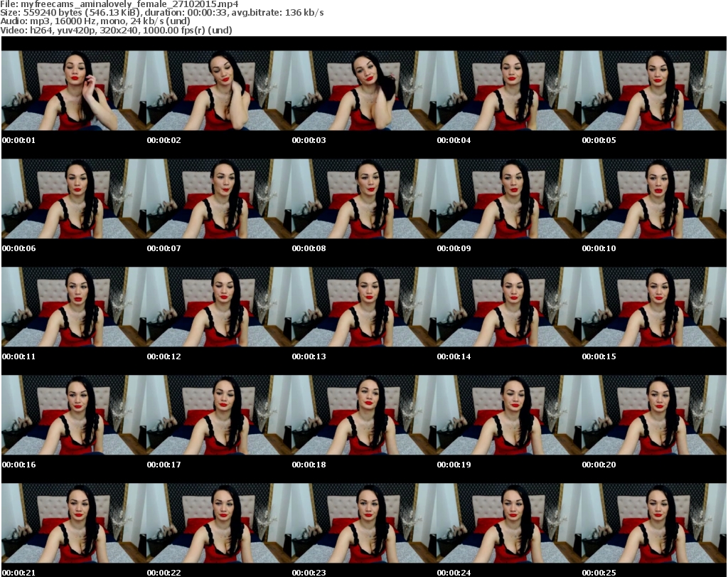This screenshot has width=728, height=577.
Task: Click the thumbnail at timestamp 00:00:03
Action: (x=364, y=90)
